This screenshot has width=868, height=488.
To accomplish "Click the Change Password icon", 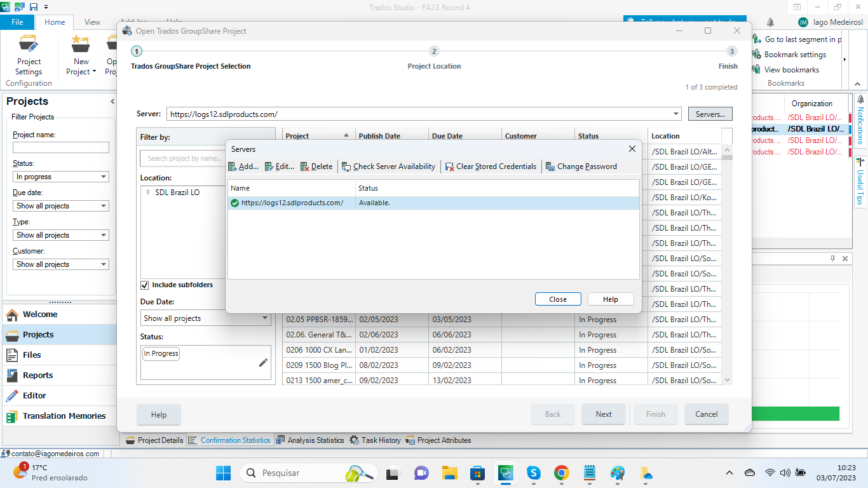I will [x=550, y=166].
